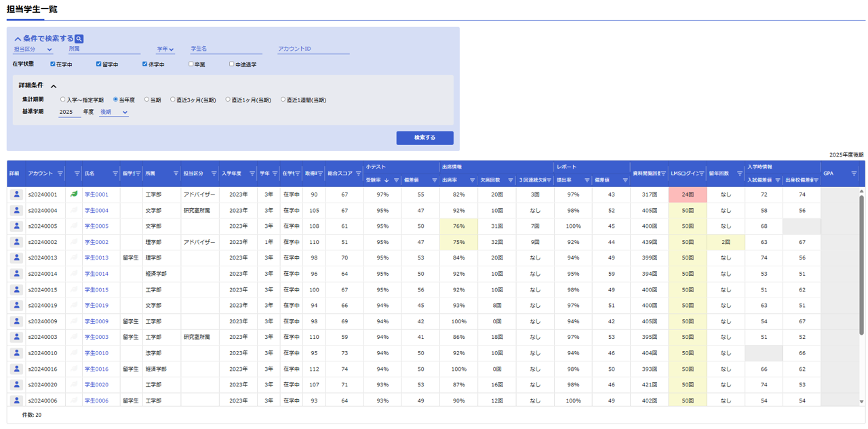Click the 学生名 input field
The width and height of the screenshot is (868, 429).
click(226, 49)
